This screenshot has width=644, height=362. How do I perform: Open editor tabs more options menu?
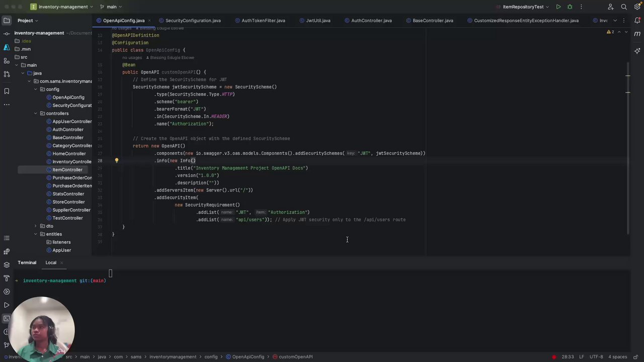coord(624,21)
